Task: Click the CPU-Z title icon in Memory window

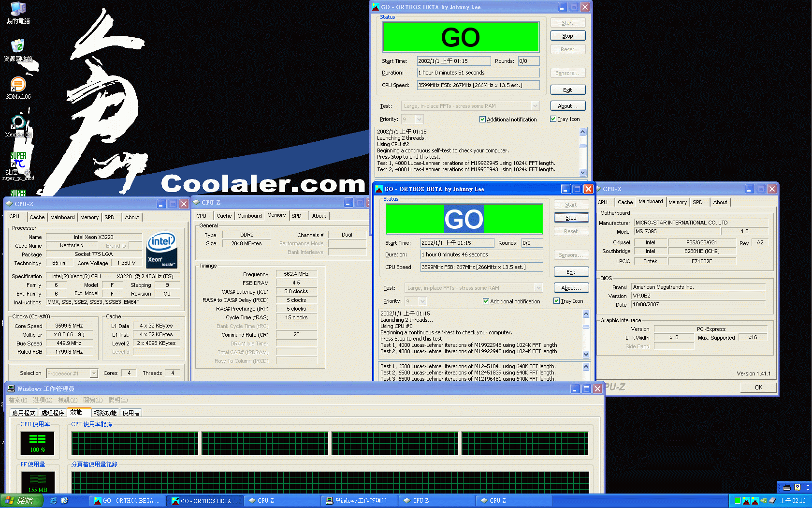Action: tap(196, 202)
